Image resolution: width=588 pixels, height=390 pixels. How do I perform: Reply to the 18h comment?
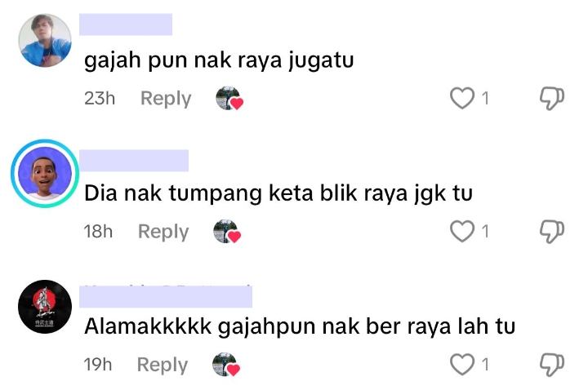point(163,232)
